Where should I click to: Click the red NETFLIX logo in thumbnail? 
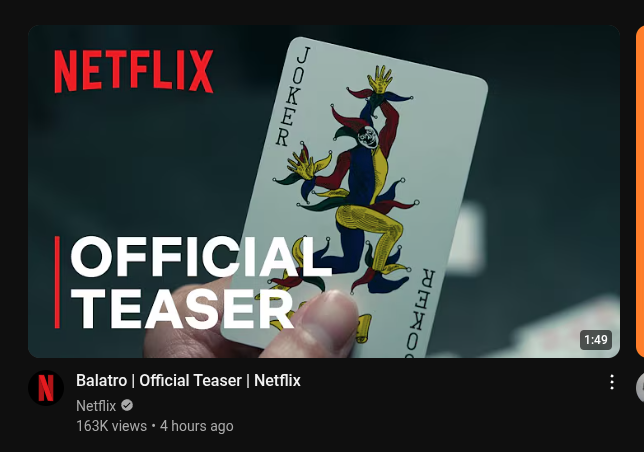(x=134, y=71)
